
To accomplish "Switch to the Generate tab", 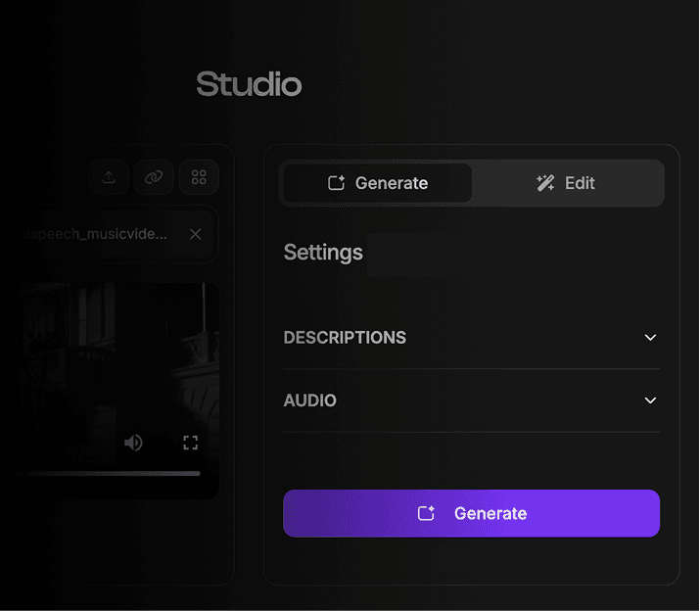I will 378,183.
